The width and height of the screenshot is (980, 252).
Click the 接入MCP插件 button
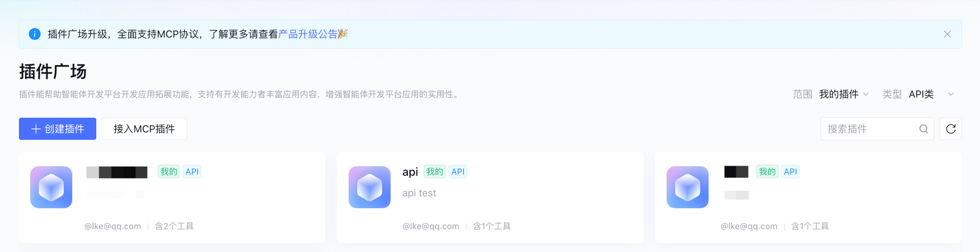(x=144, y=129)
